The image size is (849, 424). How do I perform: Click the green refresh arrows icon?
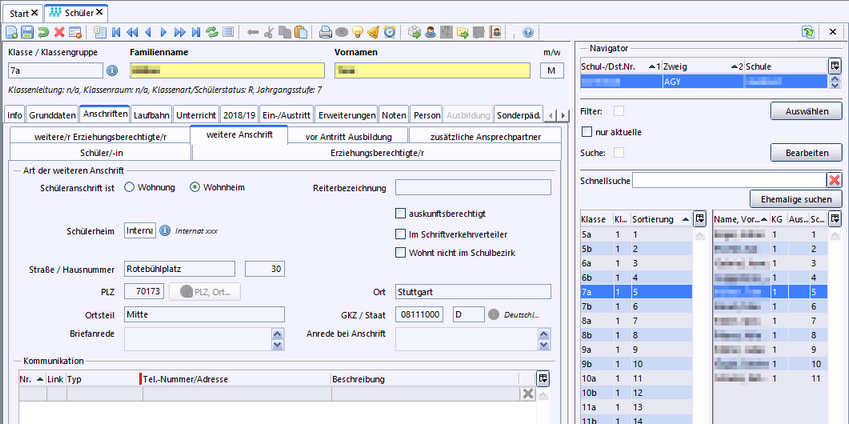[212, 32]
